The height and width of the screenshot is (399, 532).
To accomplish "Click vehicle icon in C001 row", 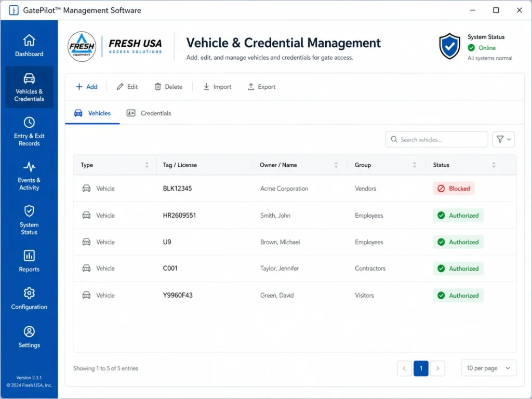I will pyautogui.click(x=87, y=268).
